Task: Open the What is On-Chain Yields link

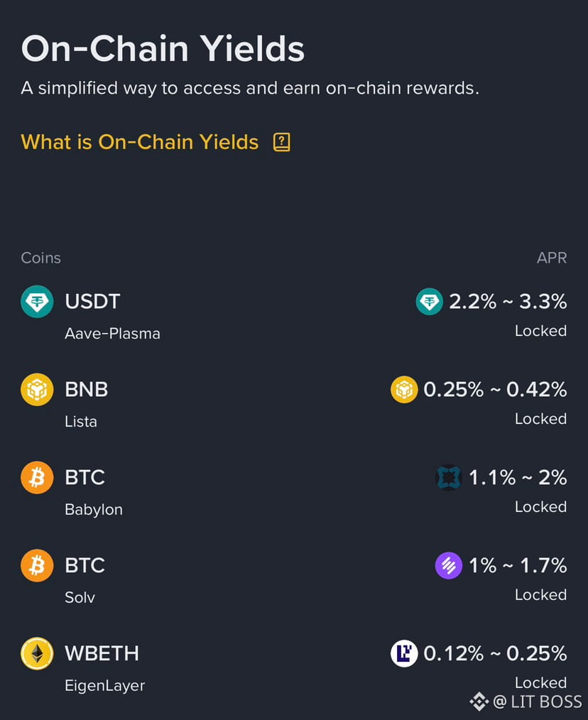Action: [140, 142]
